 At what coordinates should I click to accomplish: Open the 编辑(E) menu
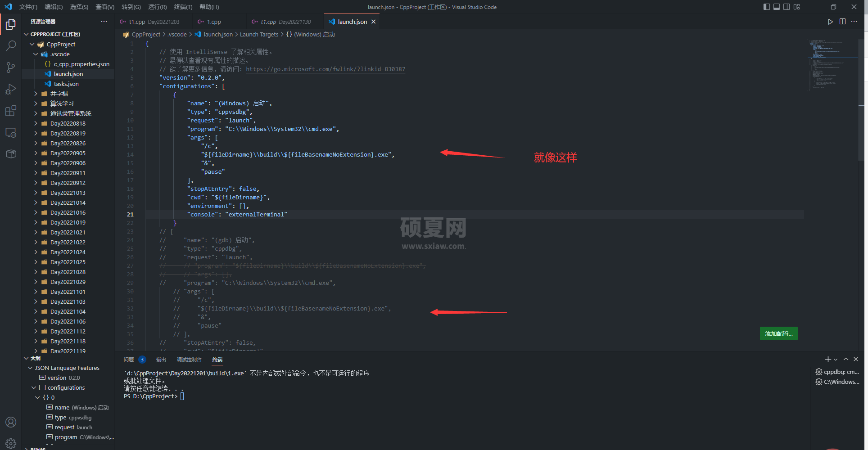[x=54, y=7]
